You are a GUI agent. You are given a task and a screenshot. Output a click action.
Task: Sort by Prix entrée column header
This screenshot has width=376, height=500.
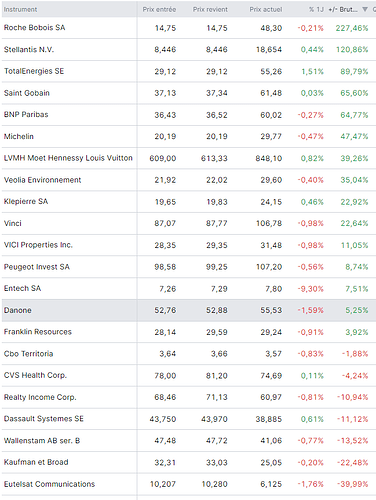(x=159, y=9)
